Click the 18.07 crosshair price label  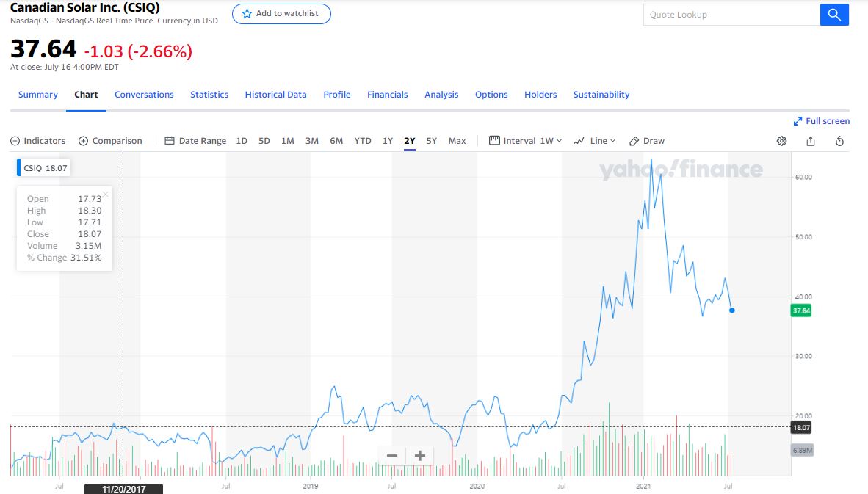(801, 428)
